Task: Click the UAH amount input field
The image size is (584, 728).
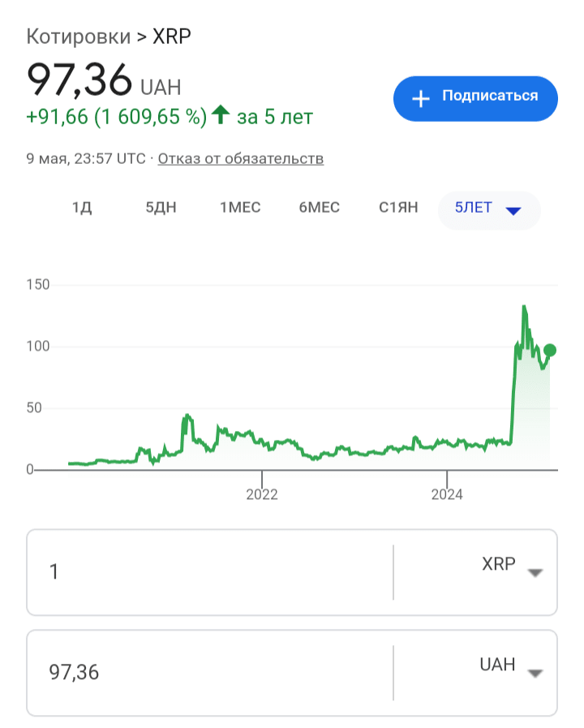Action: pyautogui.click(x=211, y=673)
